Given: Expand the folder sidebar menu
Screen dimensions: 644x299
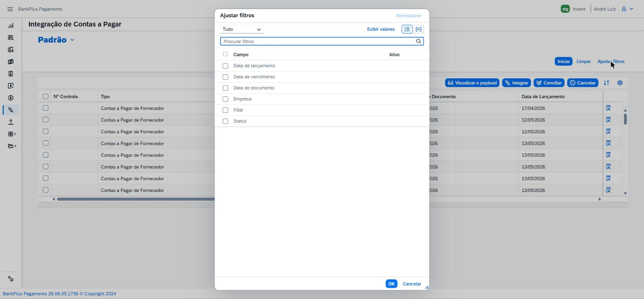Looking at the screenshot, I should click(x=12, y=146).
